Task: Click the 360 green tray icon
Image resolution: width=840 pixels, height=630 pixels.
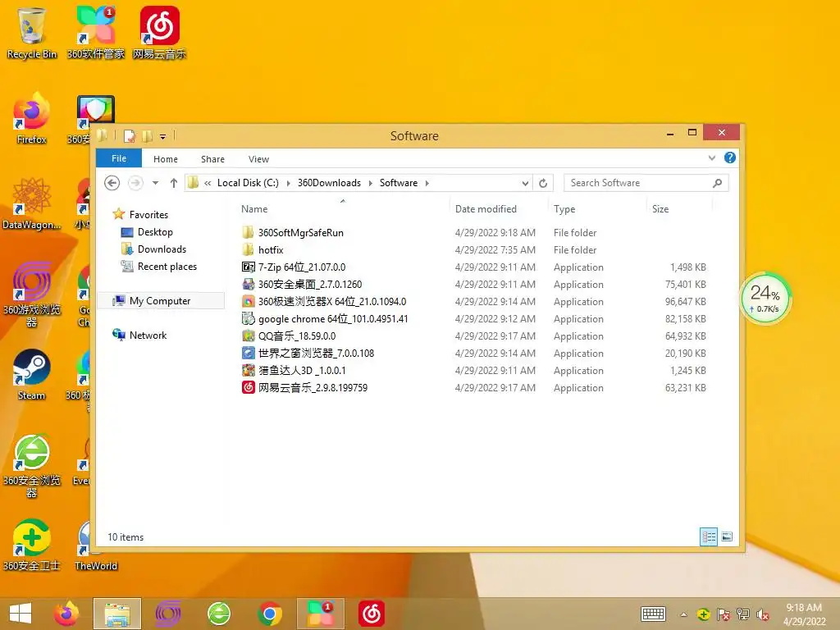Action: pyautogui.click(x=703, y=614)
